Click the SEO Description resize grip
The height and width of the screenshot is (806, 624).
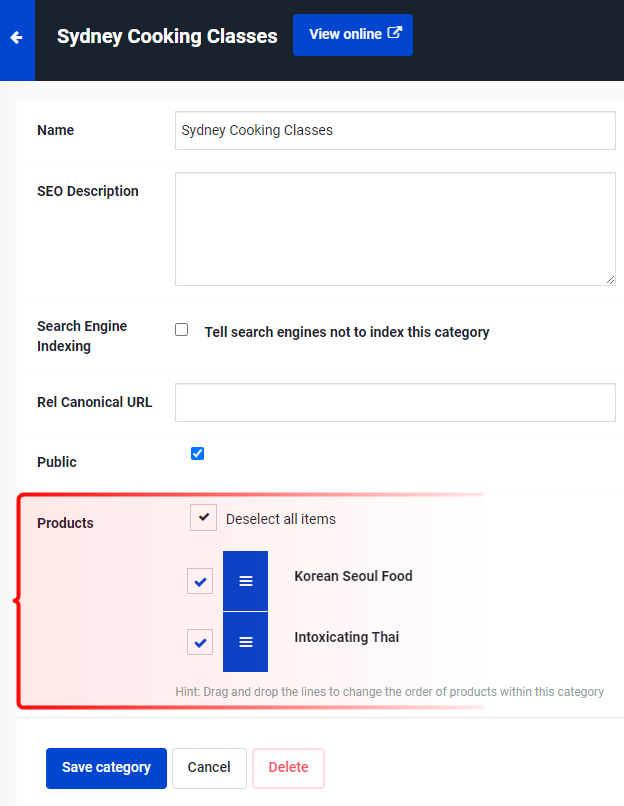coord(610,280)
